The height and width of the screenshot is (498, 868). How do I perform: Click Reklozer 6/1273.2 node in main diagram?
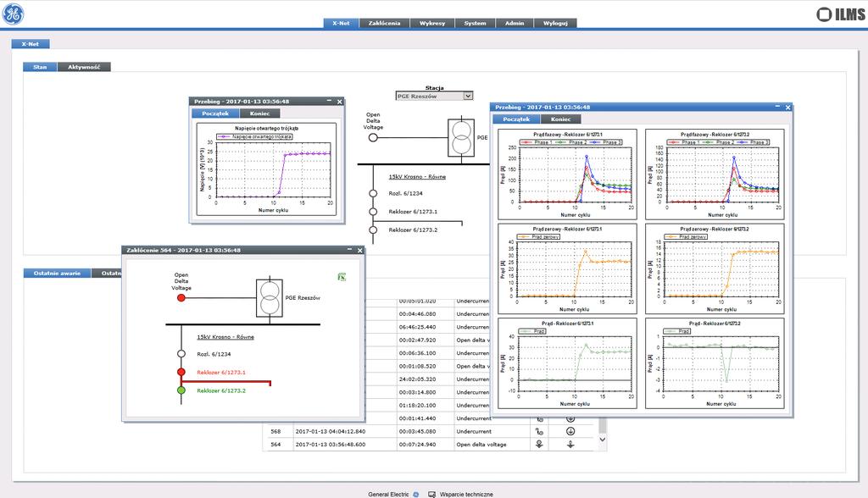click(x=373, y=230)
